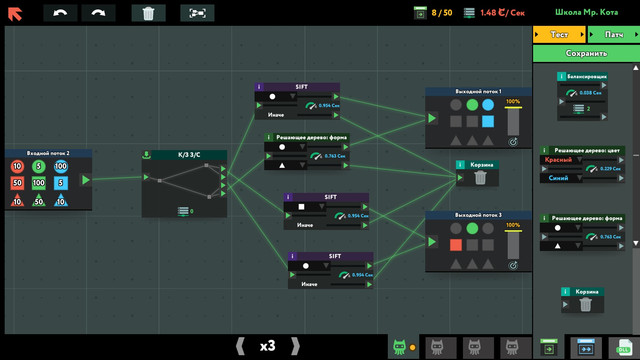Image resolution: width=640 pixels, height=360 pixels.
Task: Click the blue square 5 item in input
Action: click(x=61, y=183)
